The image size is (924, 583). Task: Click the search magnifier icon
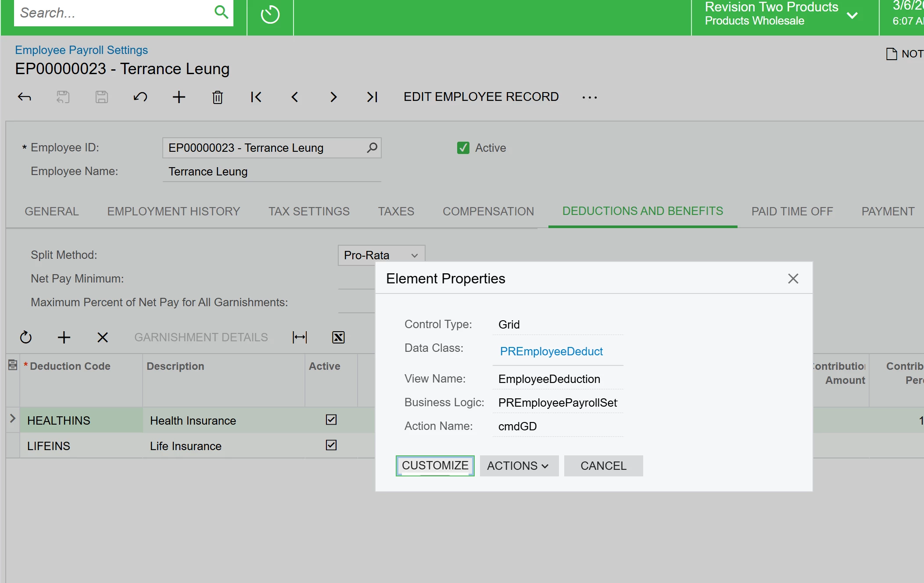(x=221, y=12)
